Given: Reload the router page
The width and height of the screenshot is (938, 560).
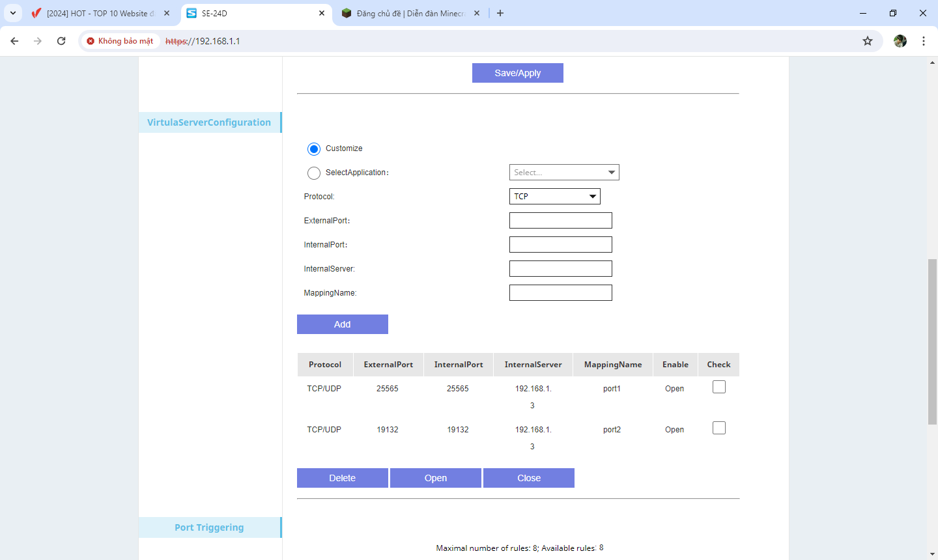Looking at the screenshot, I should 61,41.
